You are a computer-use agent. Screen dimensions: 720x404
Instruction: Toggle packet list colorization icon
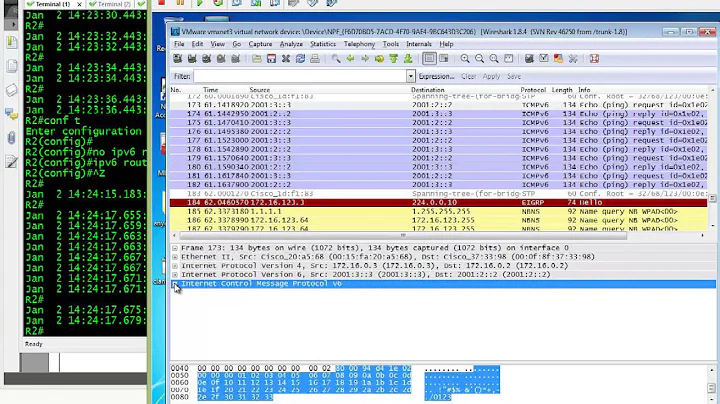pos(429,59)
